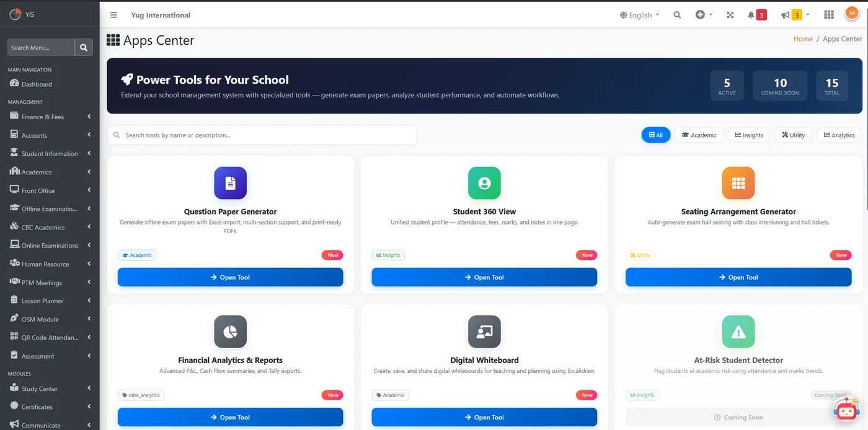The image size is (868, 430).
Task: Click the Coming Soon button for At-Risk Detector
Action: click(x=738, y=418)
